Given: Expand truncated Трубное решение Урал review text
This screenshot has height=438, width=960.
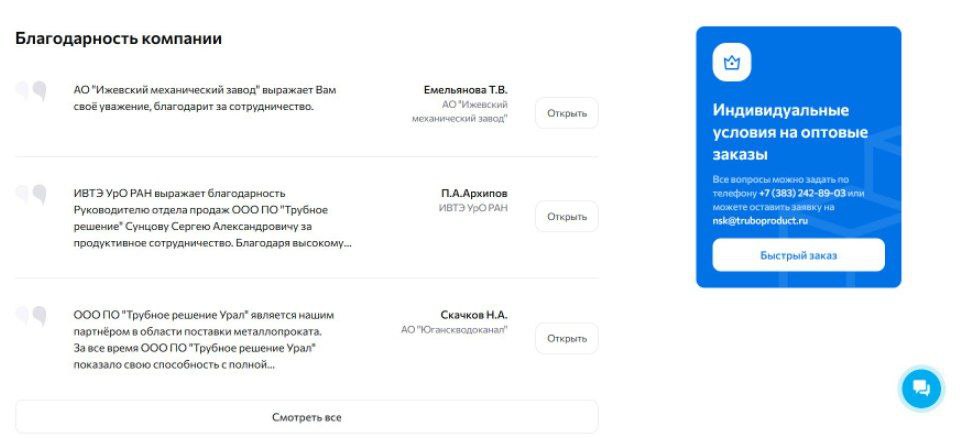Looking at the screenshot, I should pos(204,340).
